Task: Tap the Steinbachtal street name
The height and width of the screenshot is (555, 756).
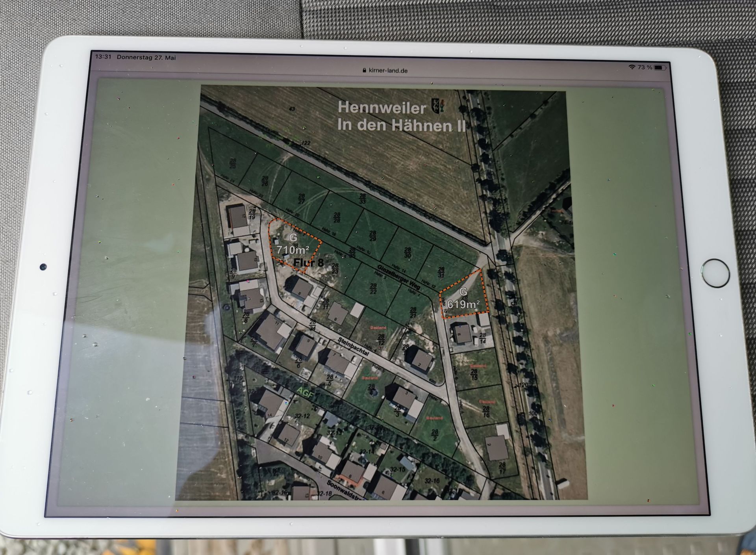Action: [354, 347]
